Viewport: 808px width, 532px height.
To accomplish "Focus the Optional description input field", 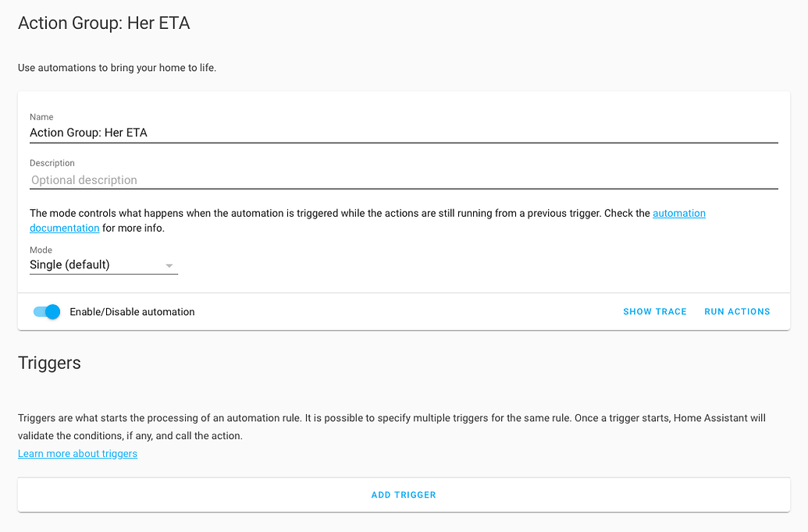I will click(403, 180).
